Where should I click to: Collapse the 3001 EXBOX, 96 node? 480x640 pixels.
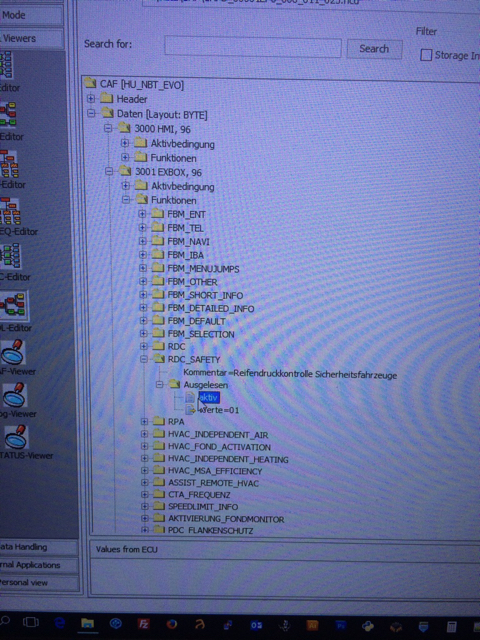(109, 171)
